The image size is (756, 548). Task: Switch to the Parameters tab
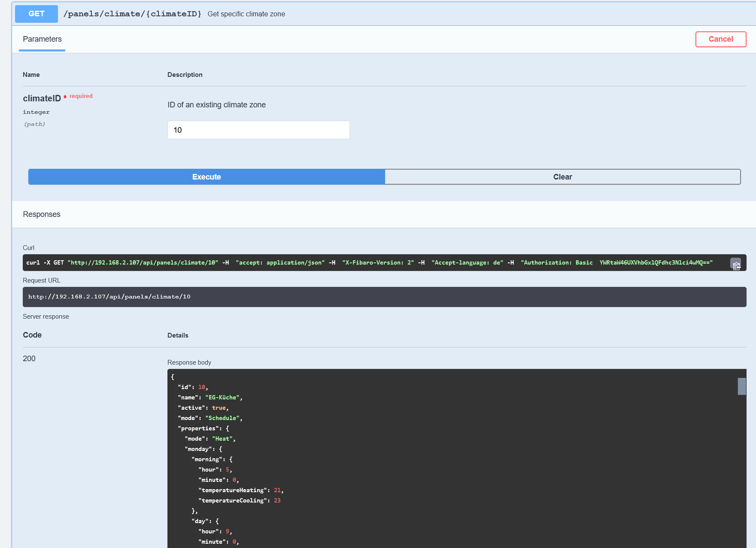tap(42, 39)
